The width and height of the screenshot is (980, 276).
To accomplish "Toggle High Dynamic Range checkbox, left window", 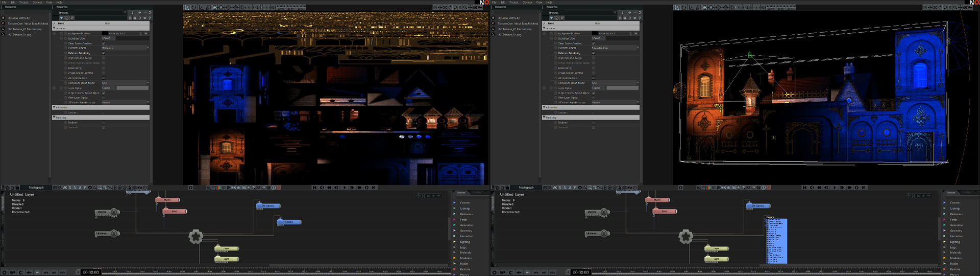I will click(104, 58).
